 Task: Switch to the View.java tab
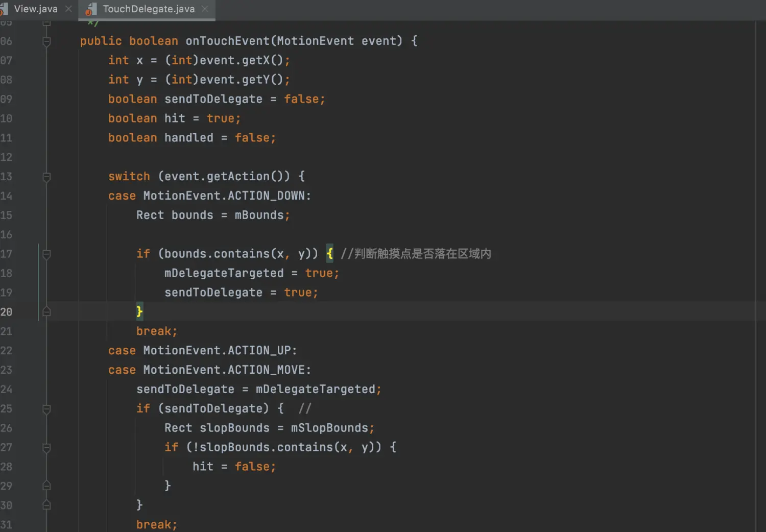click(35, 9)
